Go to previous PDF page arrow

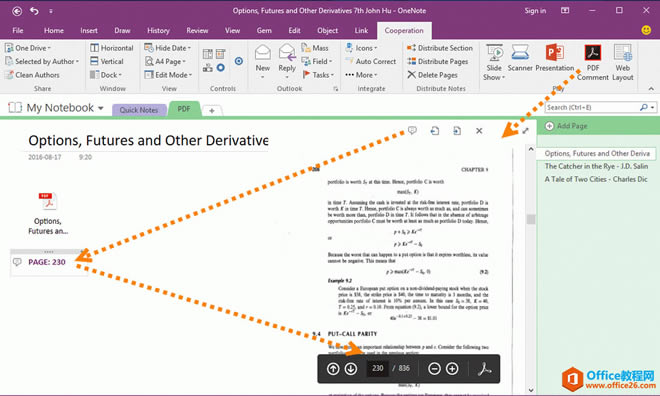(x=333, y=369)
